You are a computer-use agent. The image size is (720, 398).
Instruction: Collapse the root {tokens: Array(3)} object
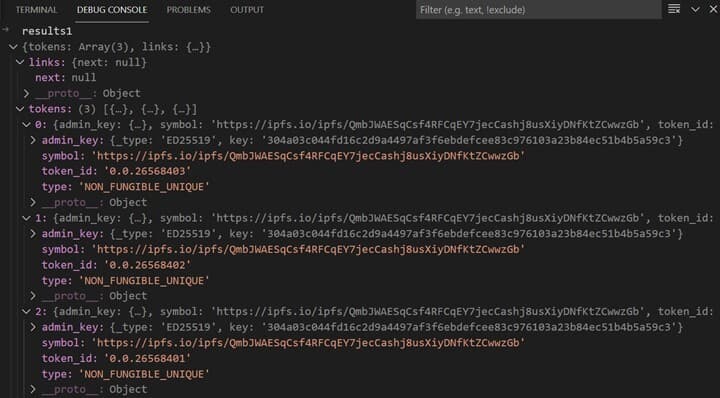click(13, 47)
